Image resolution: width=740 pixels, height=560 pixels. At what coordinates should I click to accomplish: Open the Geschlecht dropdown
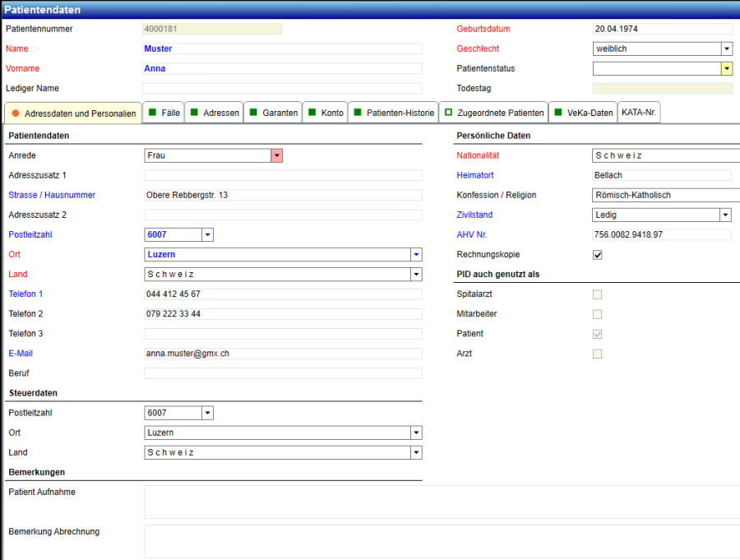click(x=727, y=49)
